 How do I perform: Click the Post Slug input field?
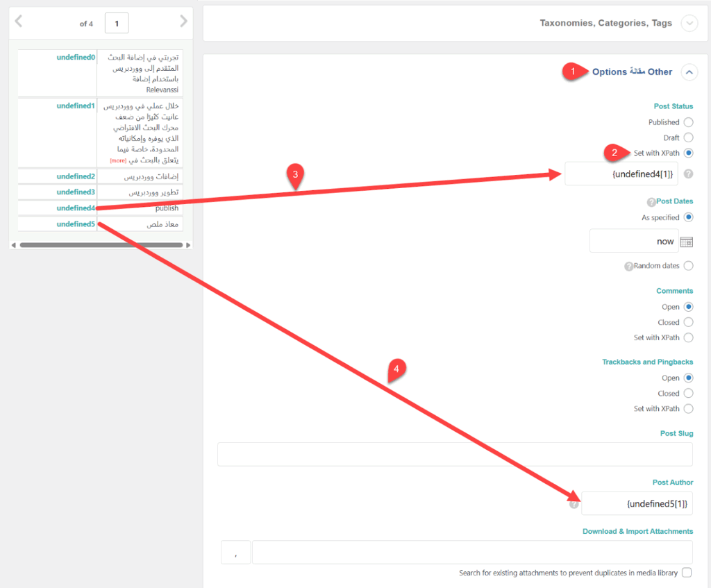click(455, 454)
